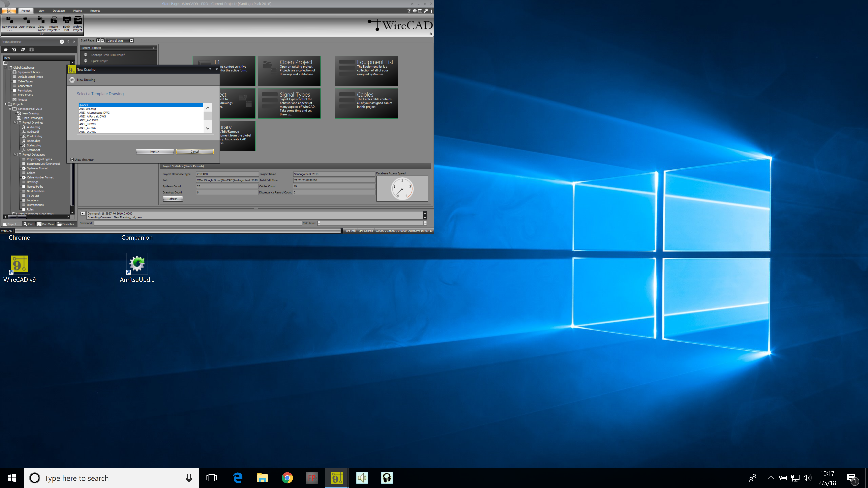Open the Windows Start menu

pyautogui.click(x=12, y=478)
